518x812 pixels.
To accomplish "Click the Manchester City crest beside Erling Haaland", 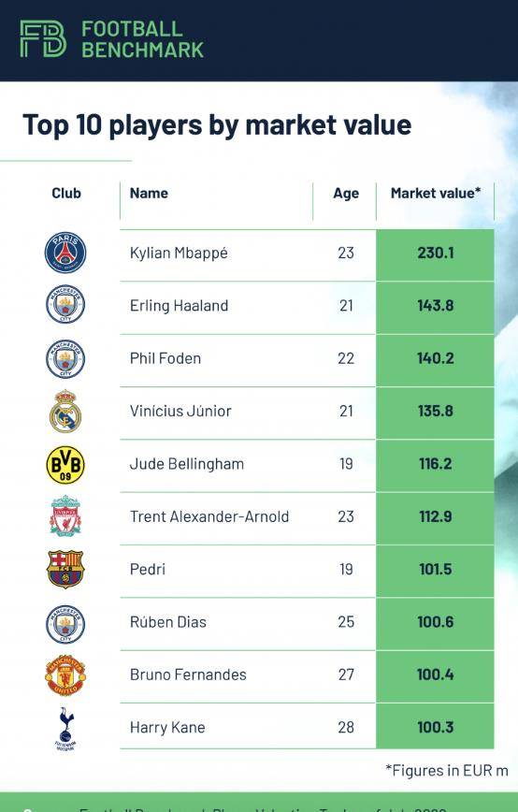I will click(x=65, y=305).
